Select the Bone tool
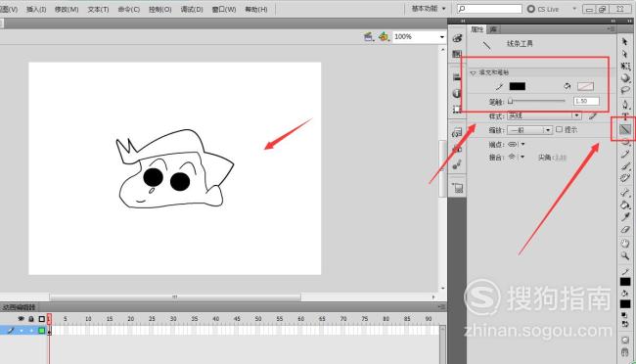 click(625, 193)
